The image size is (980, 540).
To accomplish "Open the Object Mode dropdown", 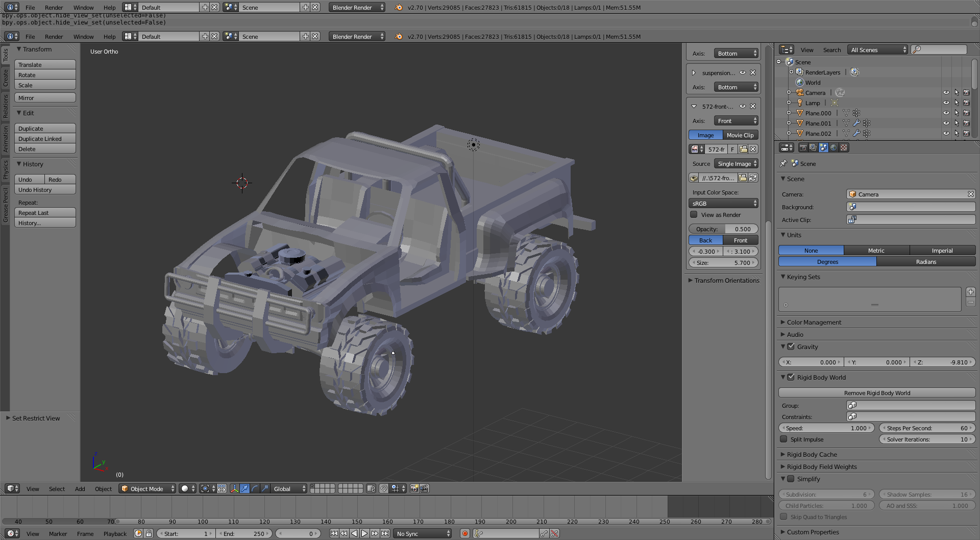I will 147,488.
